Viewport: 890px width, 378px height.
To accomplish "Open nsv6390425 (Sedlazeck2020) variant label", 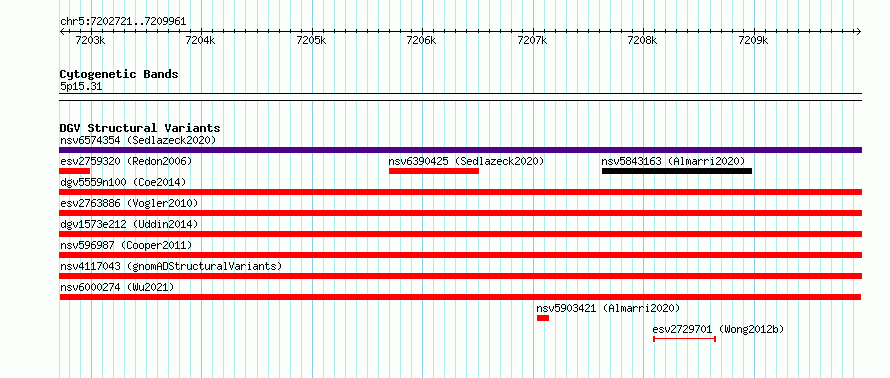I will [466, 161].
